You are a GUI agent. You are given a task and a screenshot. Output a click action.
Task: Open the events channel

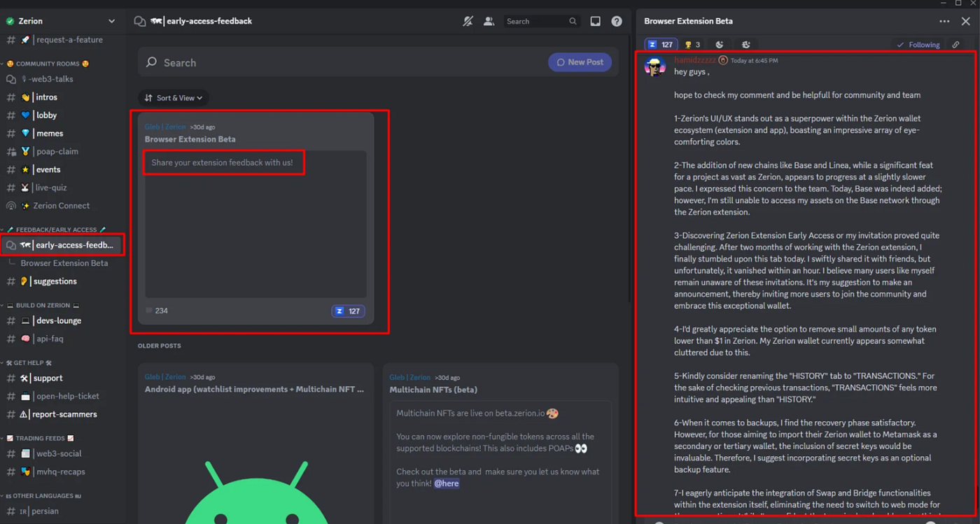tap(62, 170)
